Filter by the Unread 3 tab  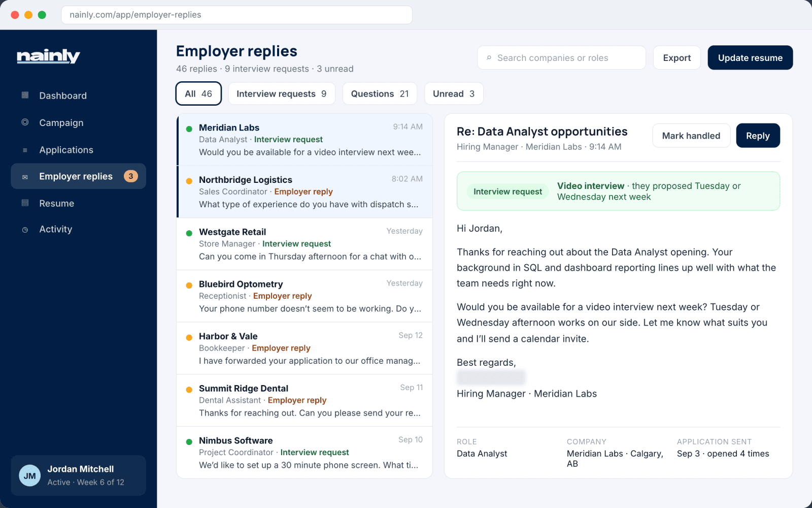coord(454,93)
